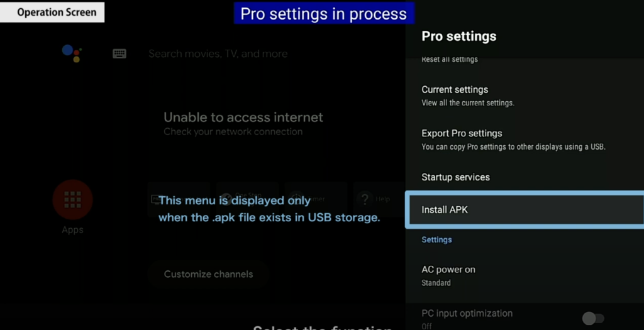Focus the Search movies, TV field

coord(218,54)
